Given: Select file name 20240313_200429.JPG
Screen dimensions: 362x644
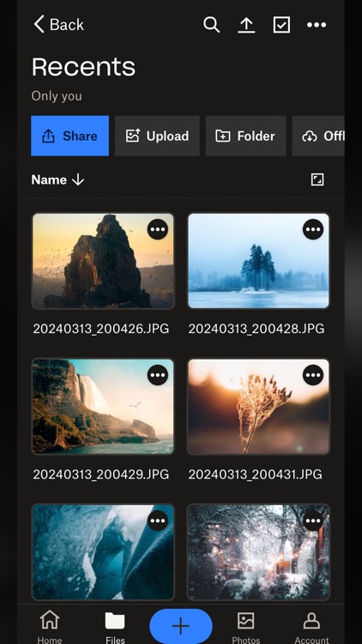Looking at the screenshot, I should [101, 474].
